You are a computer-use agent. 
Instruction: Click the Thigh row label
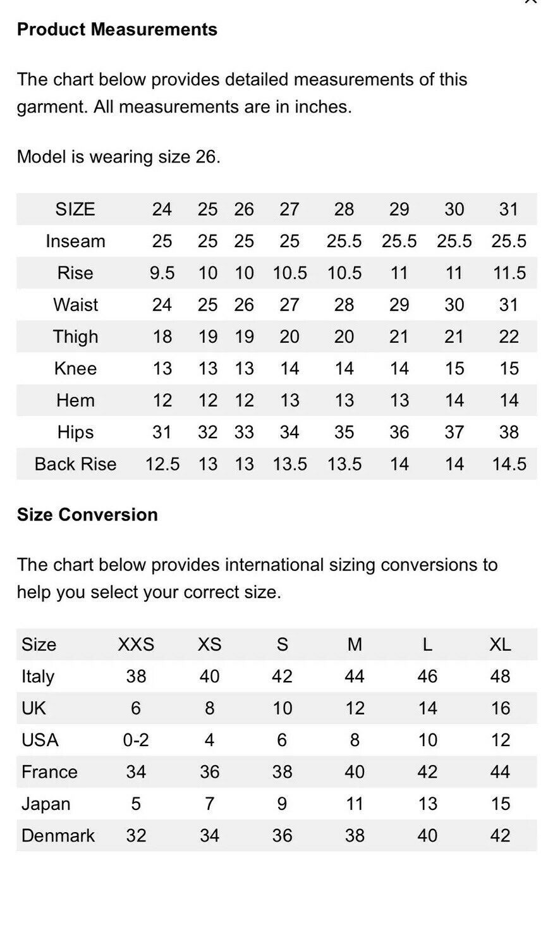coord(75,337)
